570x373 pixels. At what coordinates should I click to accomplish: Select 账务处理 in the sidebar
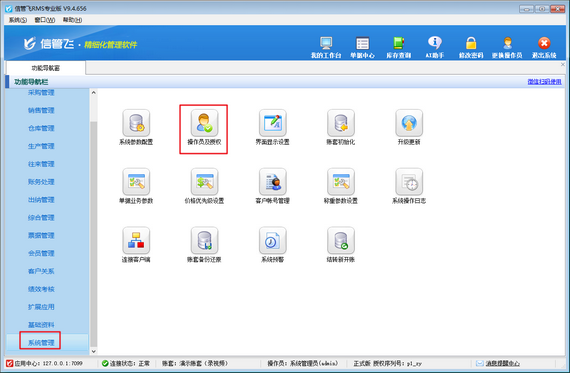click(x=41, y=182)
